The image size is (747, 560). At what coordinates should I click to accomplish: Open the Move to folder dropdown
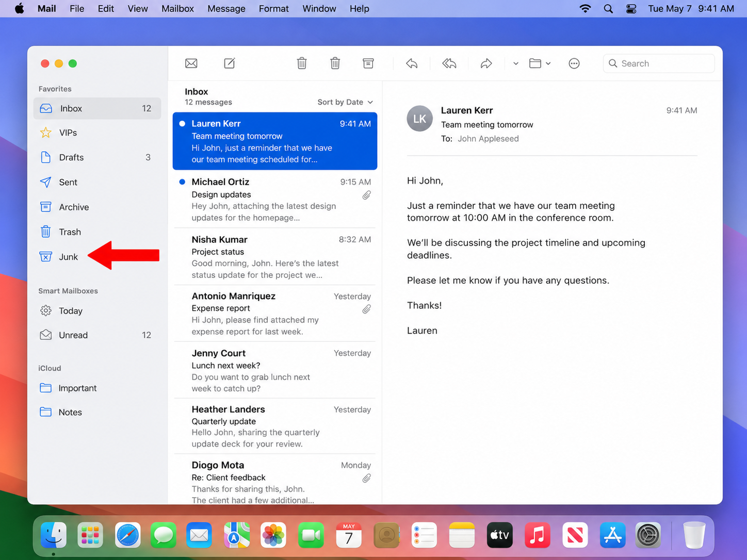click(x=540, y=63)
